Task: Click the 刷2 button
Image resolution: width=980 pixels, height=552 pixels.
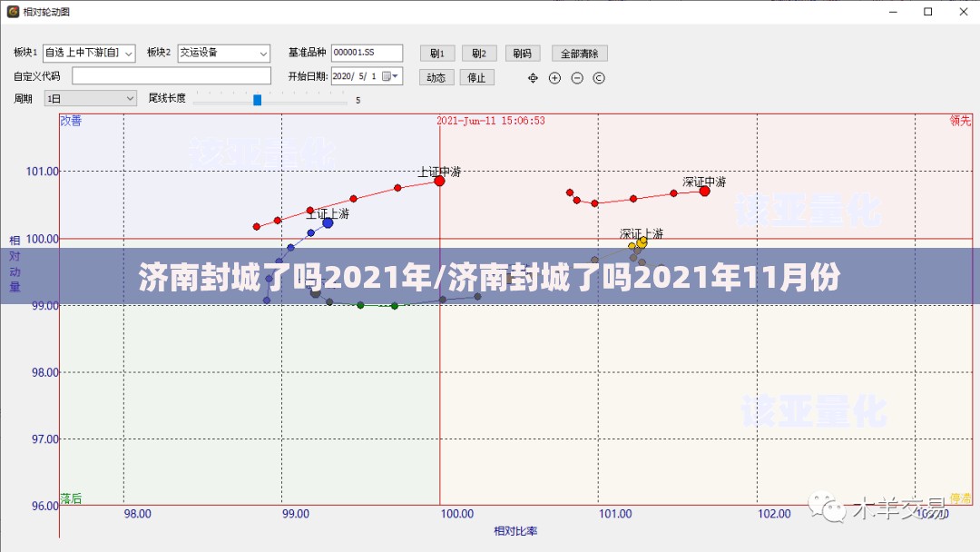Action: click(x=479, y=54)
